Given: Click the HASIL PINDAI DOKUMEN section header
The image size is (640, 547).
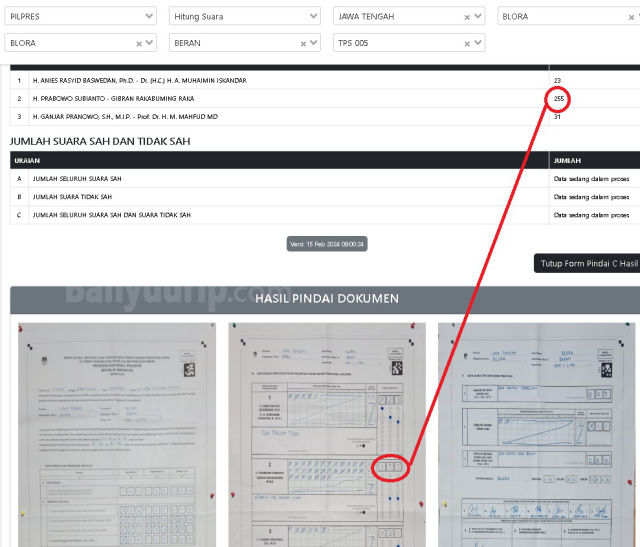Looking at the screenshot, I should tap(325, 299).
